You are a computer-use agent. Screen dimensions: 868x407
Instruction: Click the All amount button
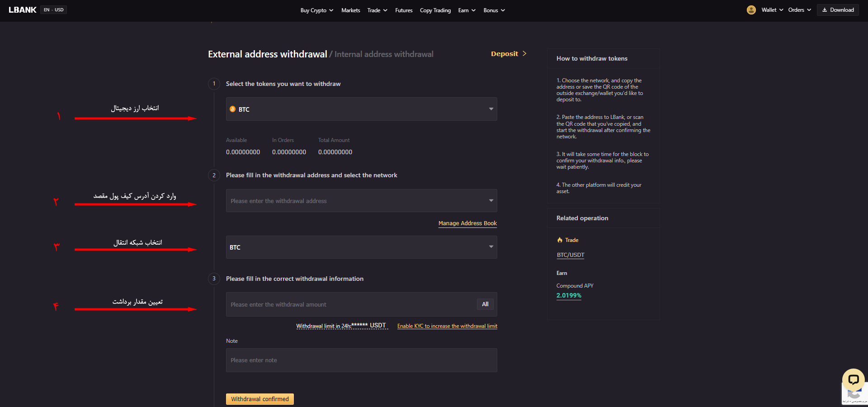tap(485, 304)
